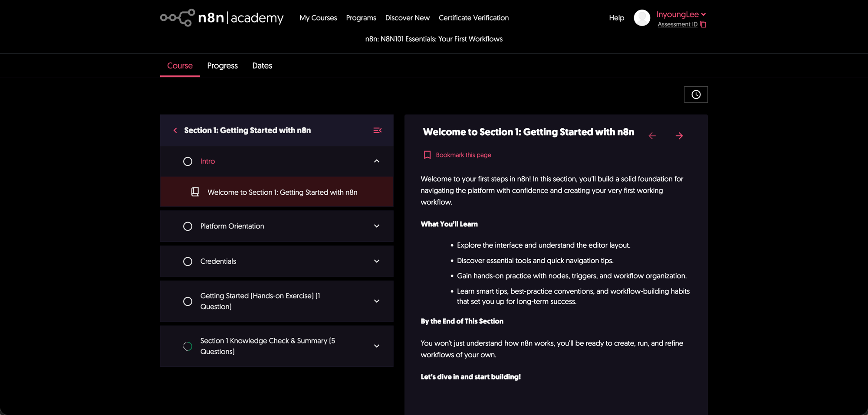Click bullet about smart tips and best-practice conventions
Viewport: 868px width, 415px height.
(573, 297)
